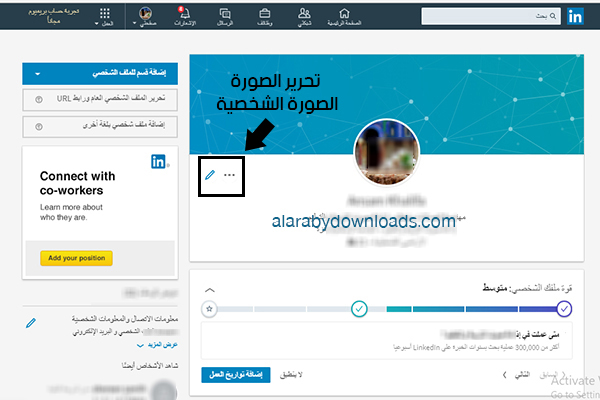600x400 pixels.
Task: Click the free Premium trial link
Action: [54, 16]
